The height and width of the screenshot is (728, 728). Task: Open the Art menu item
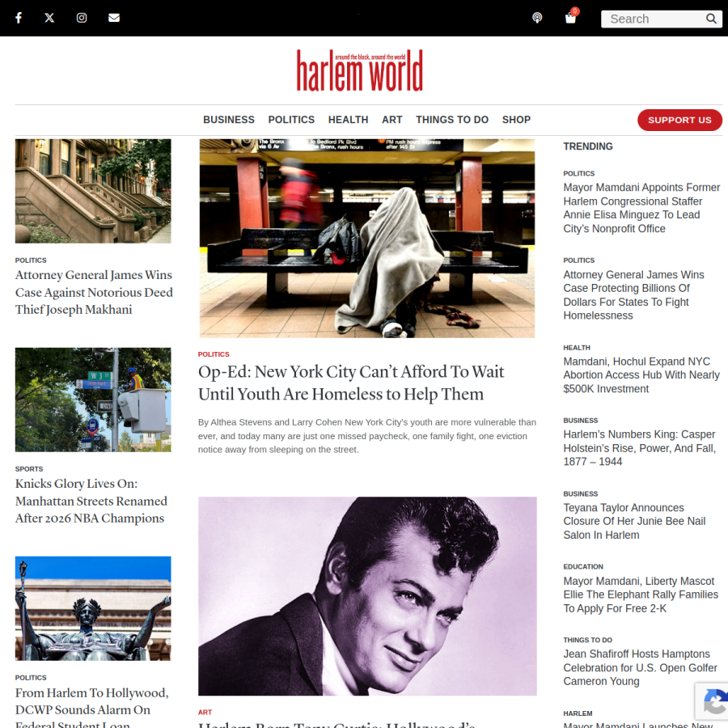(x=392, y=120)
